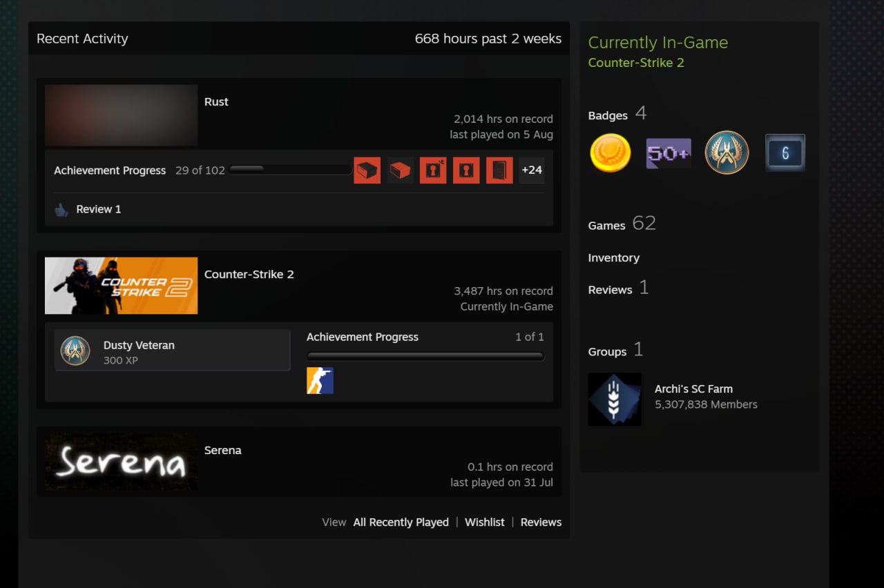Open the Archi's SC Farm group name

pos(693,389)
